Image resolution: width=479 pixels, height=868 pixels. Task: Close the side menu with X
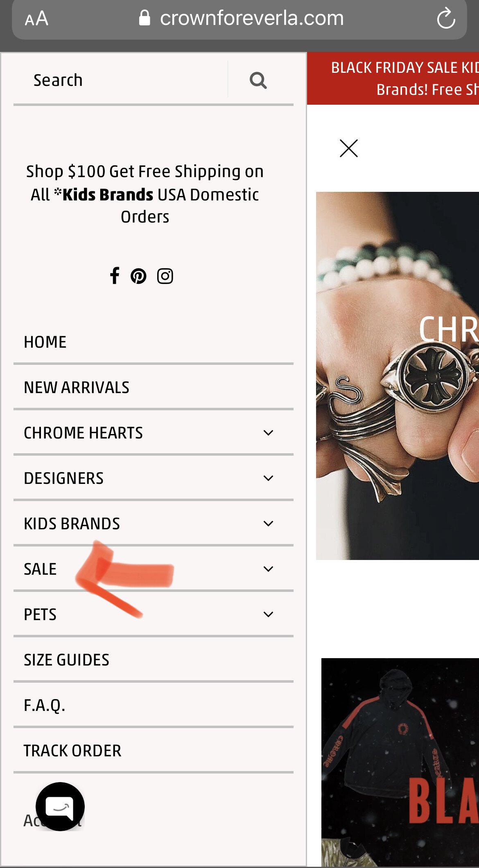pyautogui.click(x=349, y=148)
